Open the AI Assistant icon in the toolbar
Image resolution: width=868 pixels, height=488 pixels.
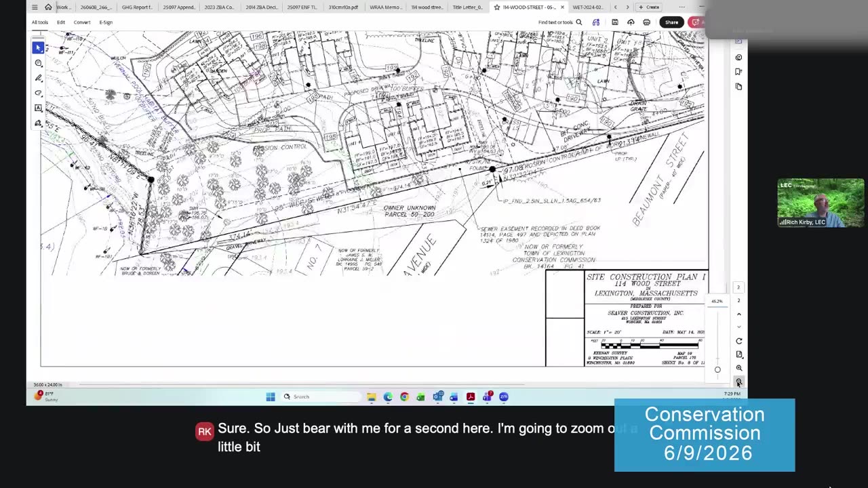(596, 22)
